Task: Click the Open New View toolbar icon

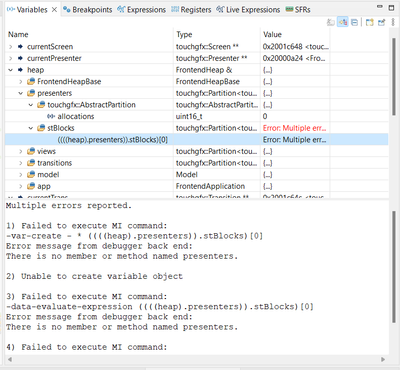Action: 370,22
